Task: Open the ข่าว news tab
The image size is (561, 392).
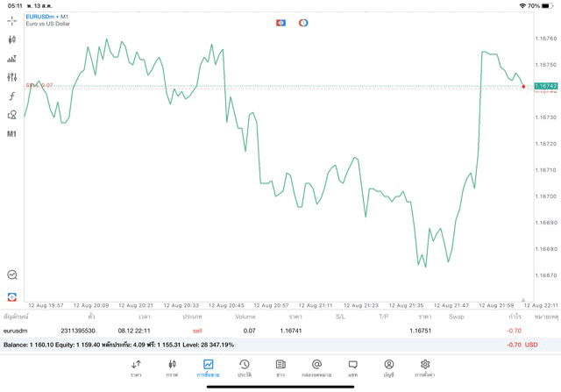Action: pos(280,368)
